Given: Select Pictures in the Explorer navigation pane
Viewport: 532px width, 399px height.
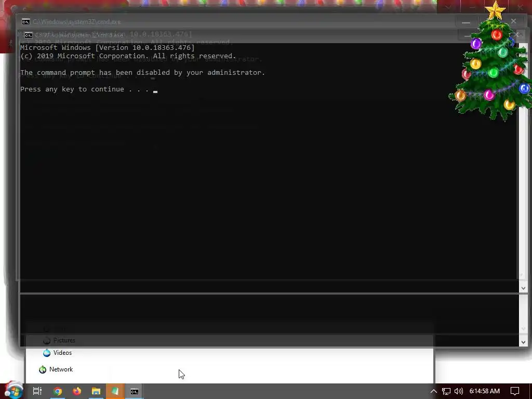Looking at the screenshot, I should tap(64, 340).
